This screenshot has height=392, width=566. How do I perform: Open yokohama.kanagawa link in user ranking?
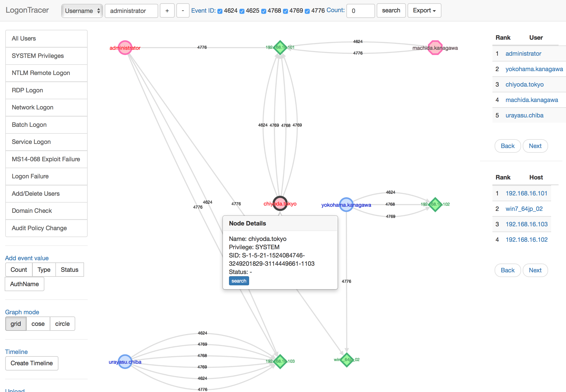point(534,69)
